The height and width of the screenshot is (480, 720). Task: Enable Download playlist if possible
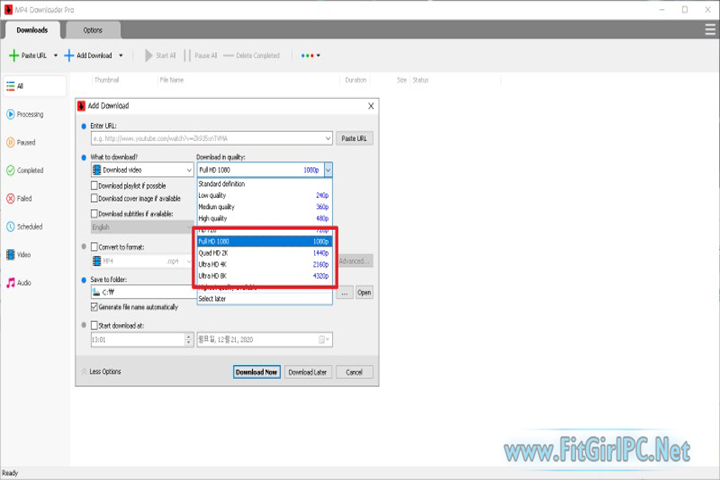(x=95, y=185)
